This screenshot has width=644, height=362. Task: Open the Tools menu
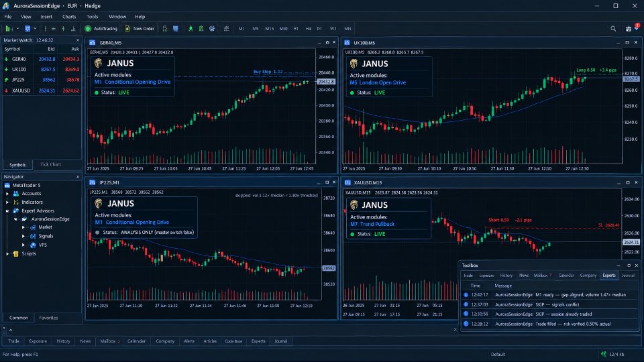point(93,17)
